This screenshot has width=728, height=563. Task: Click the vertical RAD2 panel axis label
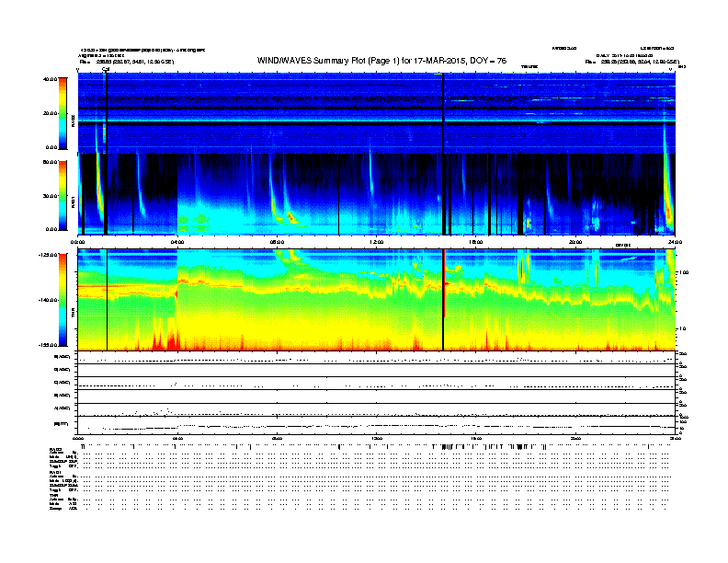point(73,121)
